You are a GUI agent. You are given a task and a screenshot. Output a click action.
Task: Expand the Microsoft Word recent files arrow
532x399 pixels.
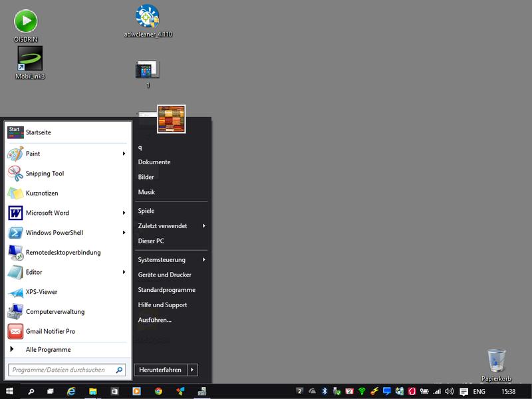124,213
